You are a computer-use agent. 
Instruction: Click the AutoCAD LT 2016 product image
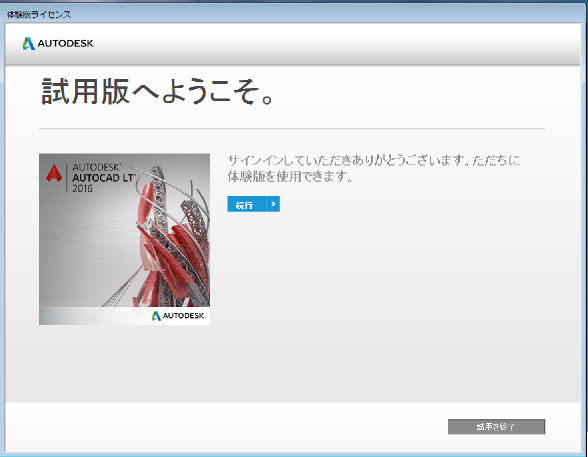pos(124,239)
